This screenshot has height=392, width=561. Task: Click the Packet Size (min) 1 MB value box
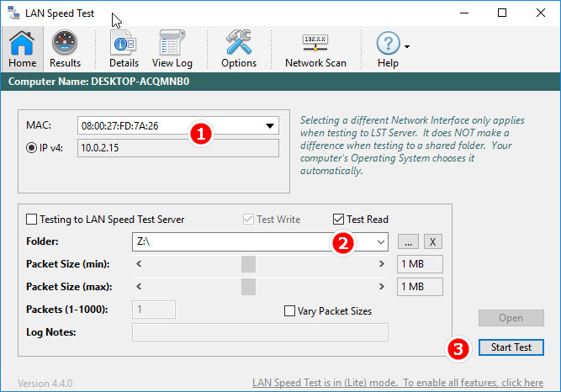[420, 264]
